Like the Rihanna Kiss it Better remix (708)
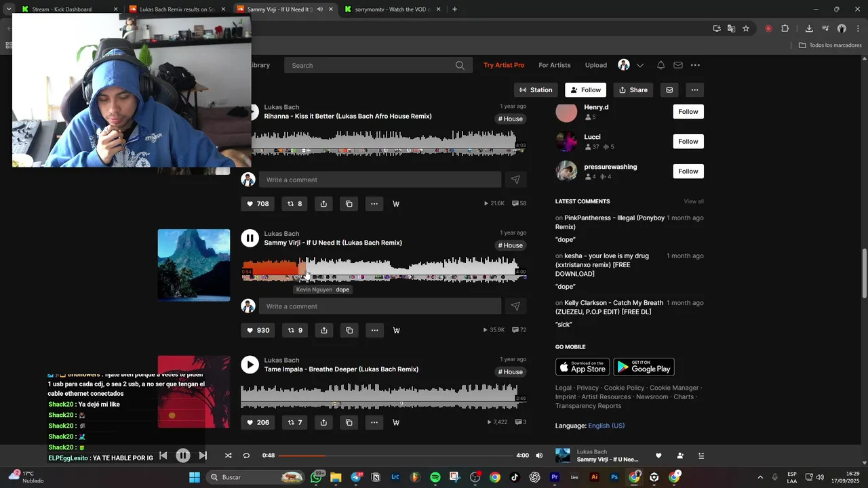 tap(258, 203)
